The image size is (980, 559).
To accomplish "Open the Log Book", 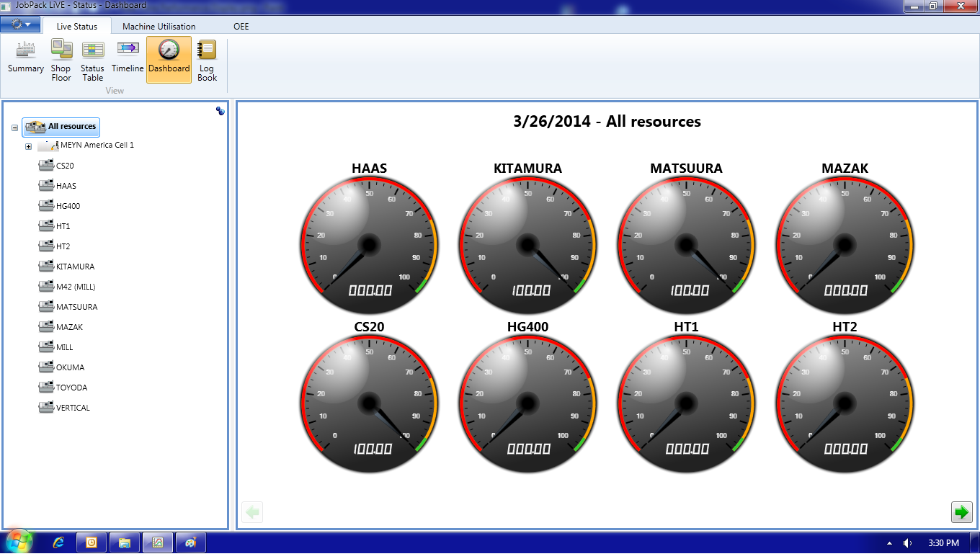I will [207, 60].
